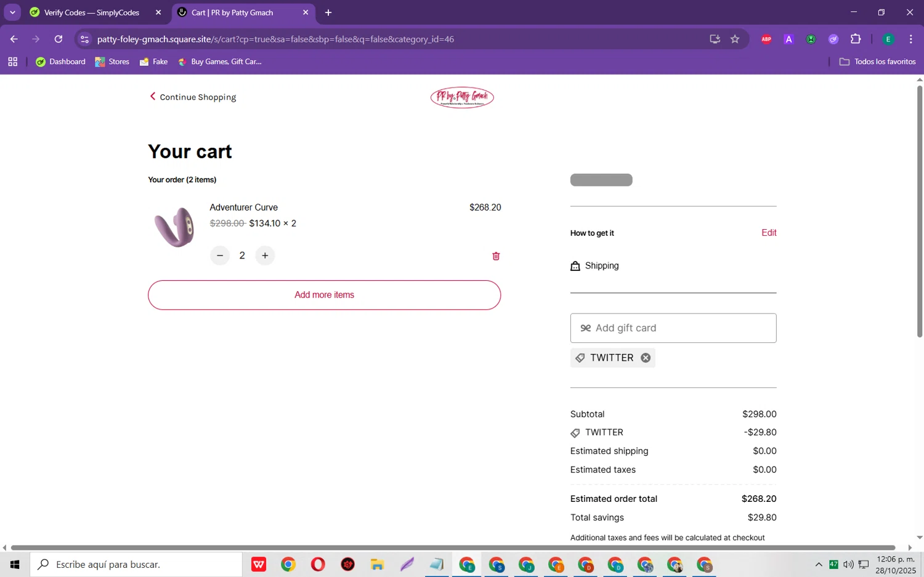Open the volume control in tray
Screen dimensions: 924x577
[848, 564]
